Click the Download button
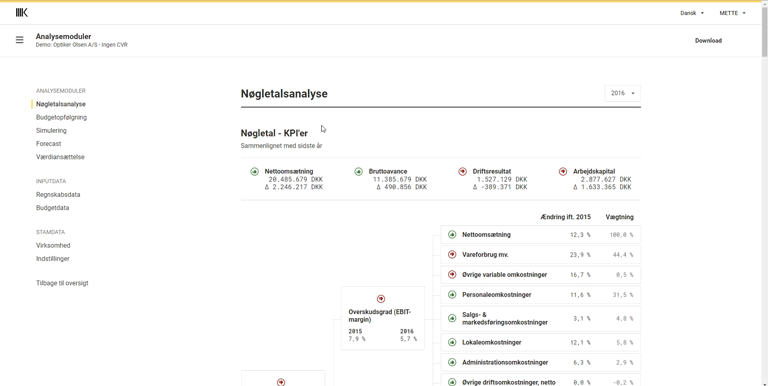 [708, 41]
